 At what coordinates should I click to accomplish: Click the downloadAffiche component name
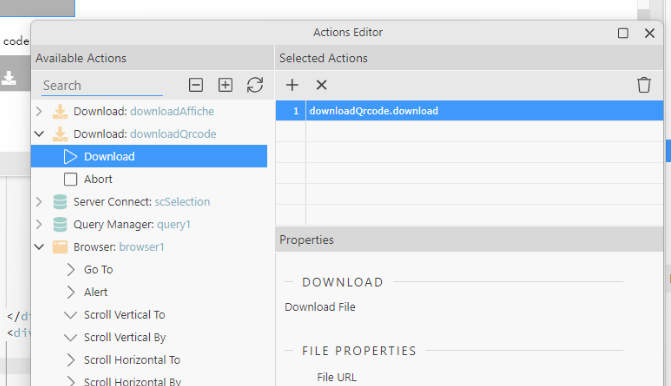172,111
